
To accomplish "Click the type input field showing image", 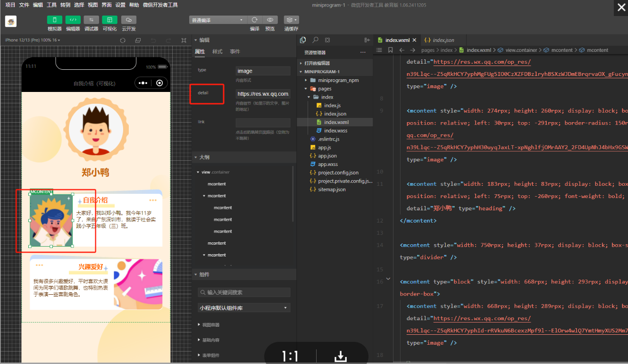I will coord(263,71).
